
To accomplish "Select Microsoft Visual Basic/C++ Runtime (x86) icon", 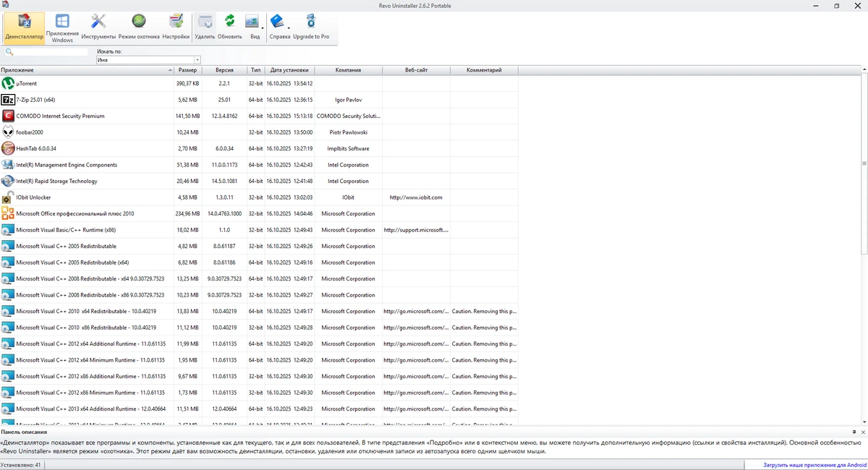I will point(8,230).
